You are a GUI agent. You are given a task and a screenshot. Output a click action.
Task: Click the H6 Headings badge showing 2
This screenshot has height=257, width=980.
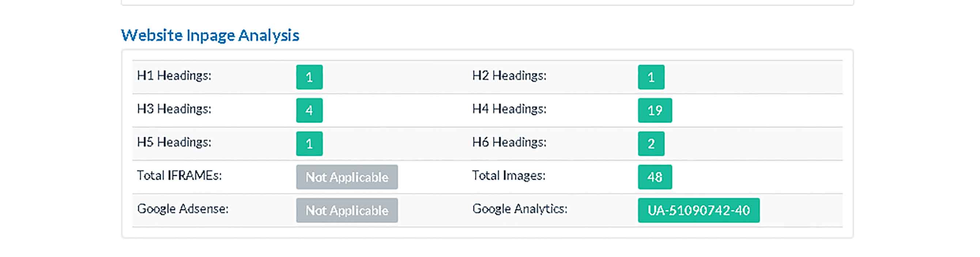coord(651,144)
